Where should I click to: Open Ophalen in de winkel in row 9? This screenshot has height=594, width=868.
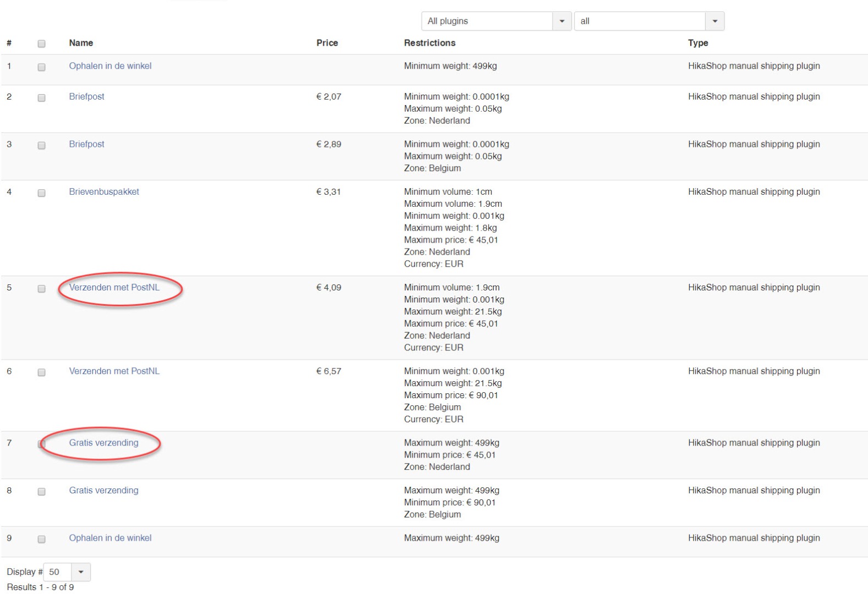pos(110,538)
